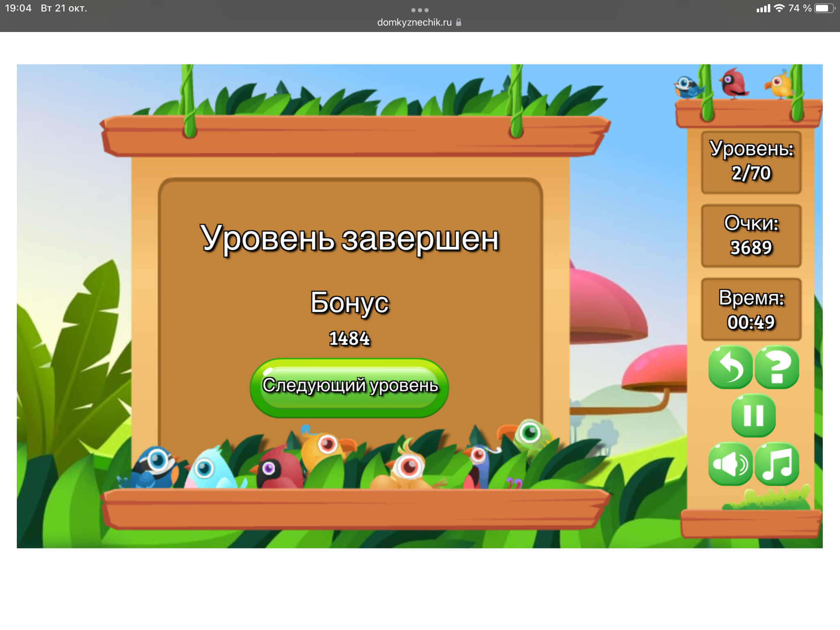This screenshot has width=840, height=630.
Task: Click the bonus value 1484
Action: coord(349,339)
